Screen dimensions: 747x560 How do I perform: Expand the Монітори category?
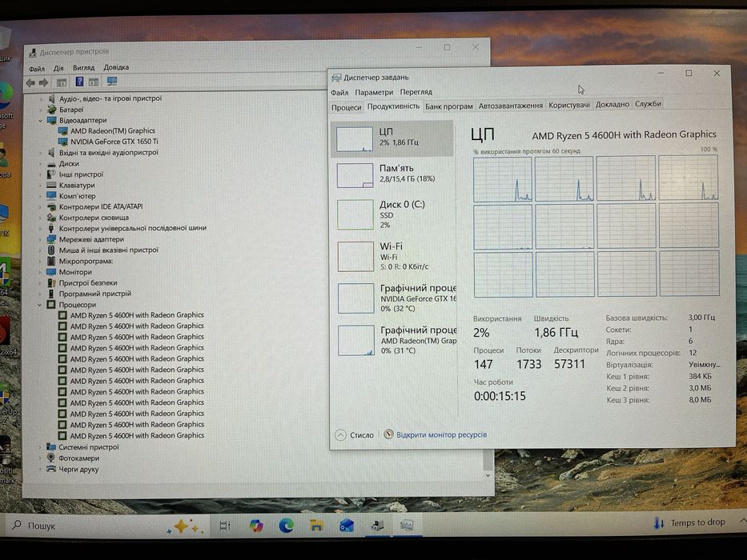click(x=41, y=272)
